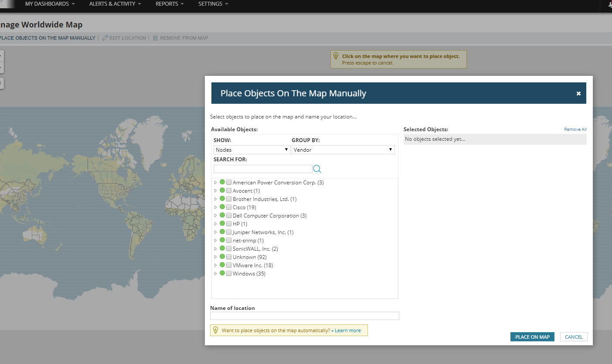
Task: Click the search magnifier icon
Action: click(317, 169)
